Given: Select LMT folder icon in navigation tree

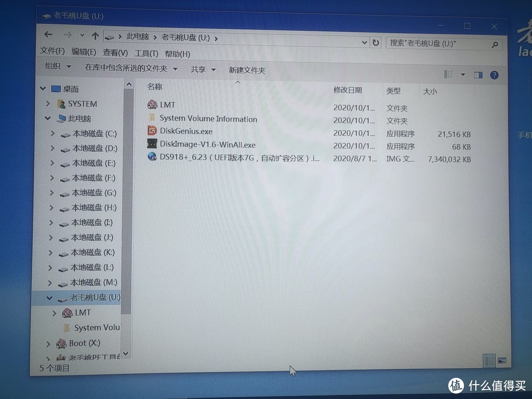Looking at the screenshot, I should [x=67, y=312].
